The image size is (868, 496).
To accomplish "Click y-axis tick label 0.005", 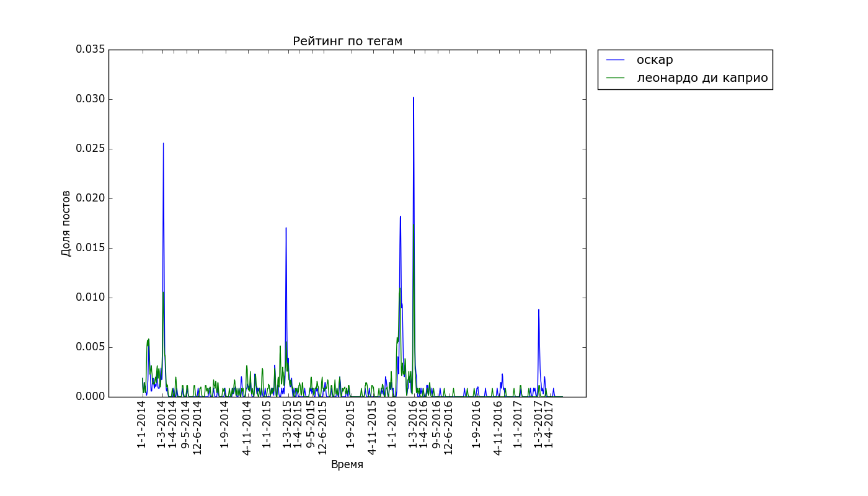I will pyautogui.click(x=90, y=347).
